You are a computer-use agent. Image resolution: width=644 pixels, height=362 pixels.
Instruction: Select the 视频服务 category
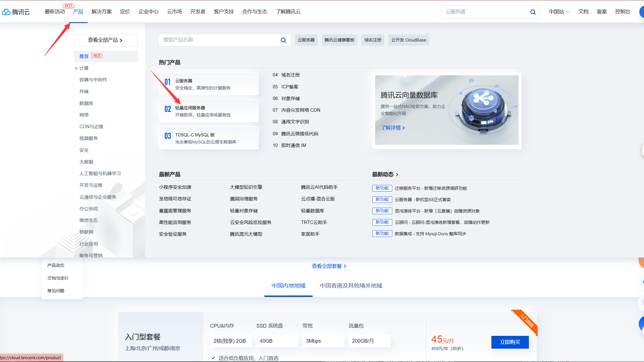click(88, 138)
